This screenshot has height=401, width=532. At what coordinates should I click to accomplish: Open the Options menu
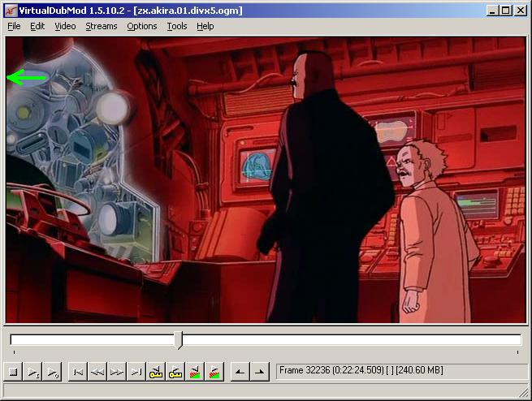click(142, 26)
